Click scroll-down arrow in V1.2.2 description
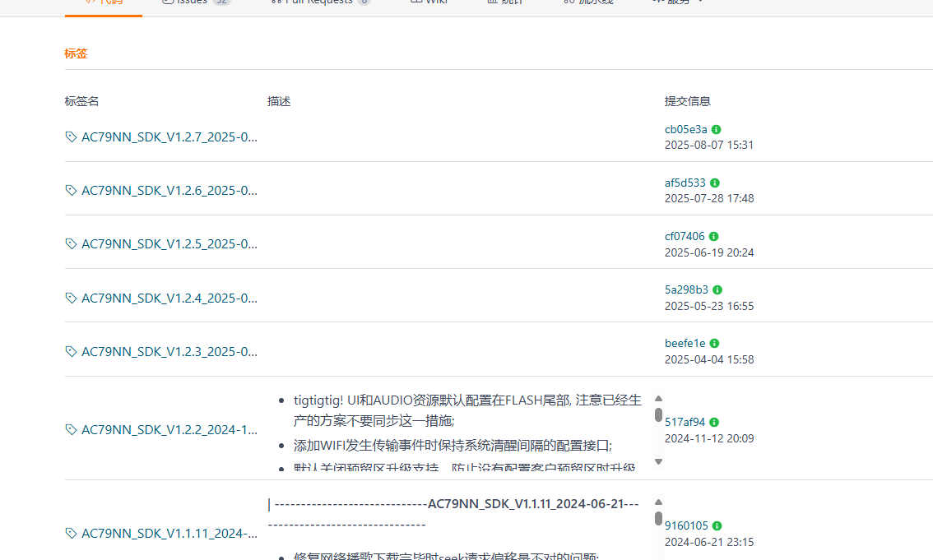933x560 pixels. 658,461
